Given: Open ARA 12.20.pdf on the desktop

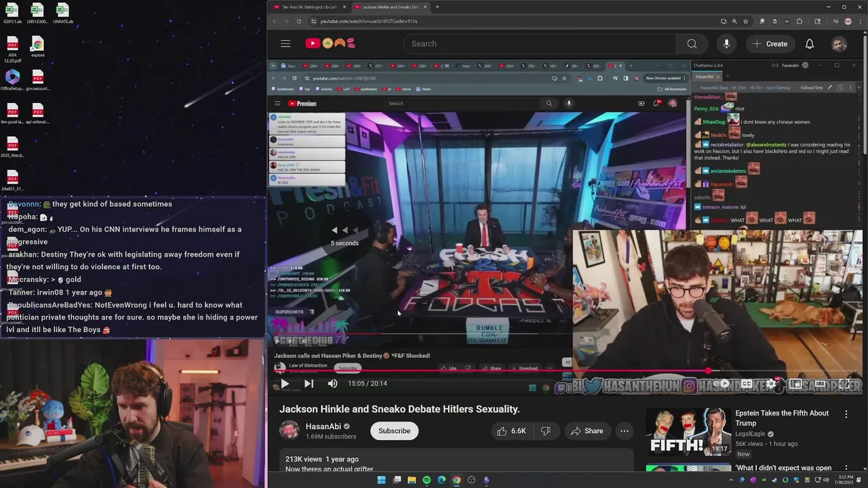Looking at the screenshot, I should click(12, 50).
